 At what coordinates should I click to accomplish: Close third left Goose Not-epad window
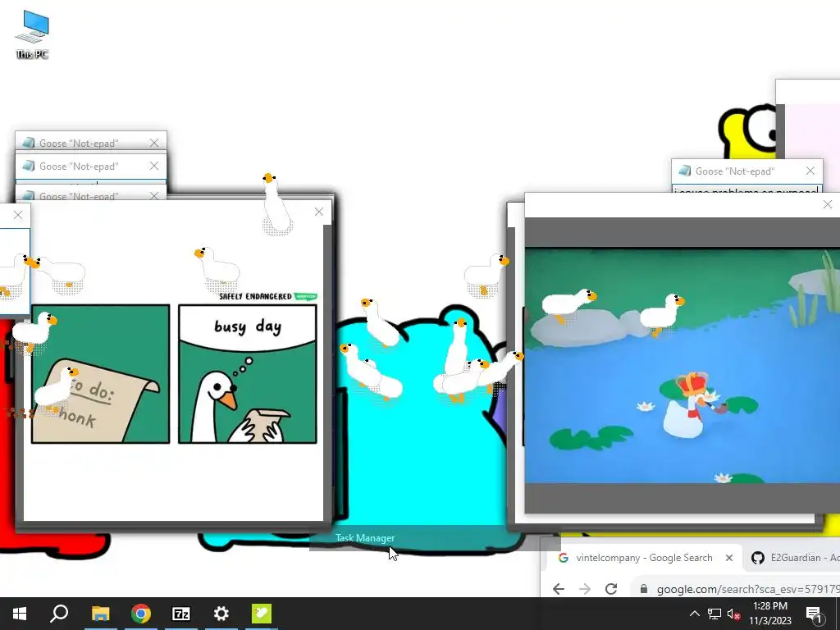pos(154,195)
